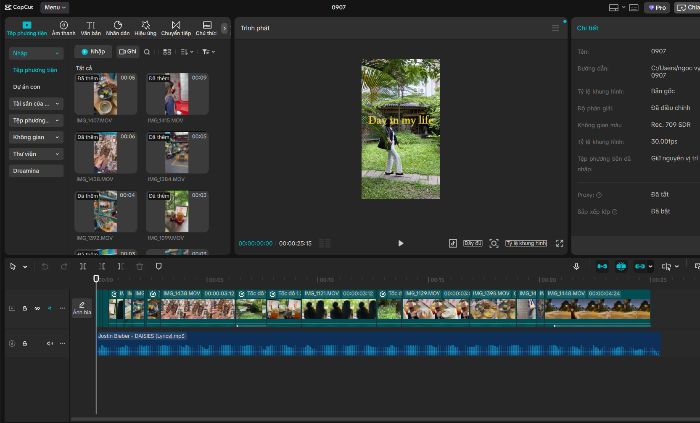Screen dimensions: 700x423
Task: Expand the Nhập sidebar dropdown
Action: point(36,53)
